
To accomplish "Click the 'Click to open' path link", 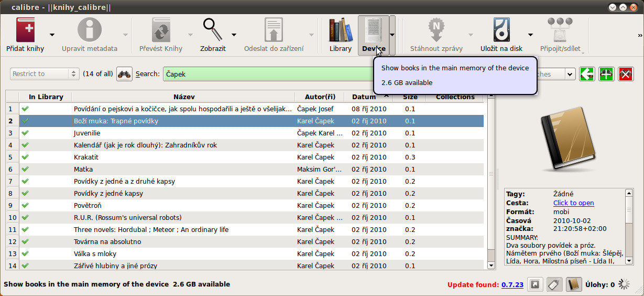I will click(573, 203).
